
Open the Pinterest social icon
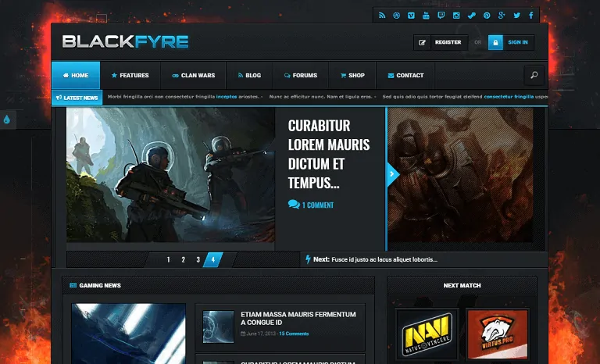click(487, 16)
